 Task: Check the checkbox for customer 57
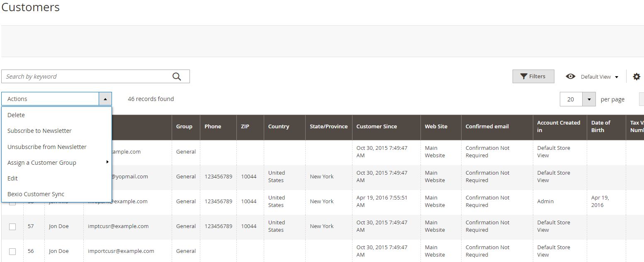tap(12, 226)
